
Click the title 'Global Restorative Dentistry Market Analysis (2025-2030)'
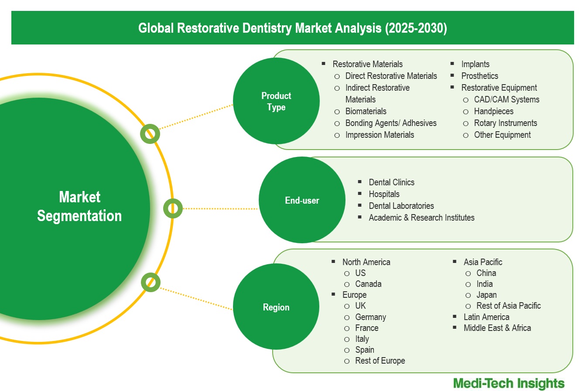point(293,28)
